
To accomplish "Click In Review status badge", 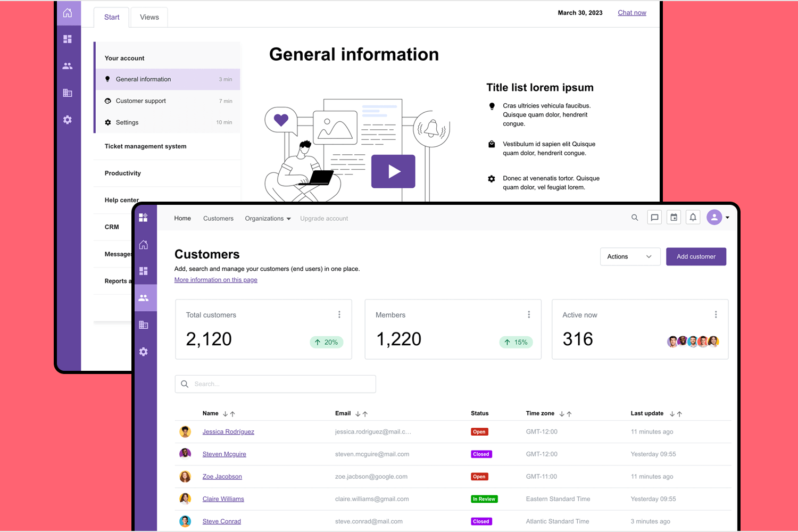I will point(484,499).
